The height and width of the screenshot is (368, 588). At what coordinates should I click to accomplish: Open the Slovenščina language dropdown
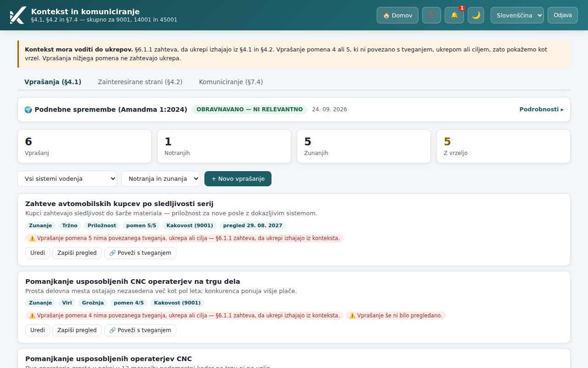point(517,15)
